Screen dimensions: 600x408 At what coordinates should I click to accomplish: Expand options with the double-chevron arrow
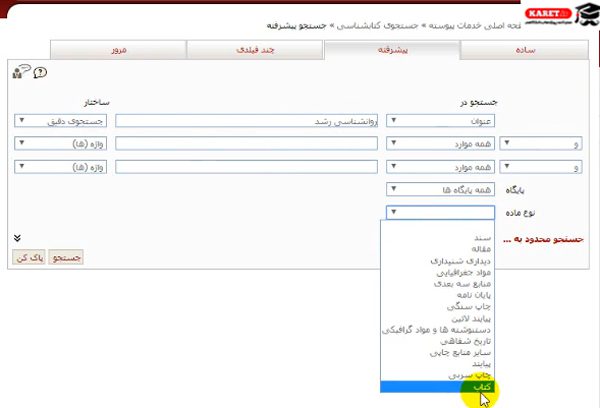(x=17, y=238)
